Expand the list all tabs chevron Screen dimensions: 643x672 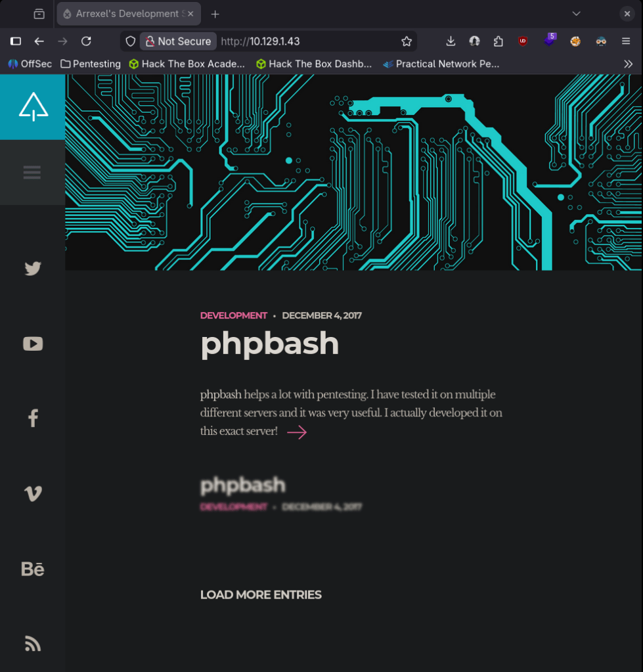pyautogui.click(x=576, y=14)
